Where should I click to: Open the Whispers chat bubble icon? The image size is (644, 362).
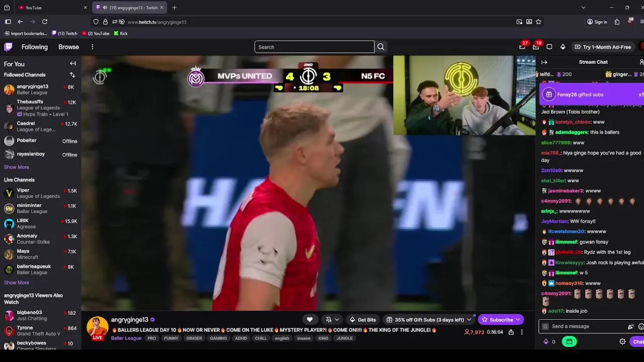point(549,47)
